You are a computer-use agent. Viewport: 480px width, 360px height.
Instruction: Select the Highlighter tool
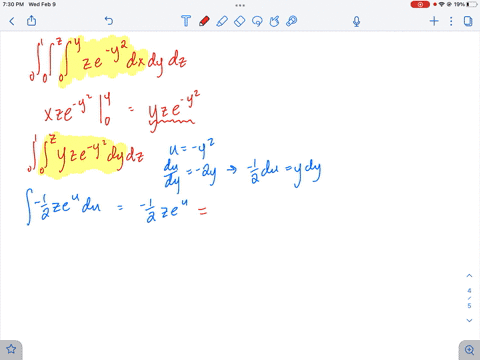[222, 21]
